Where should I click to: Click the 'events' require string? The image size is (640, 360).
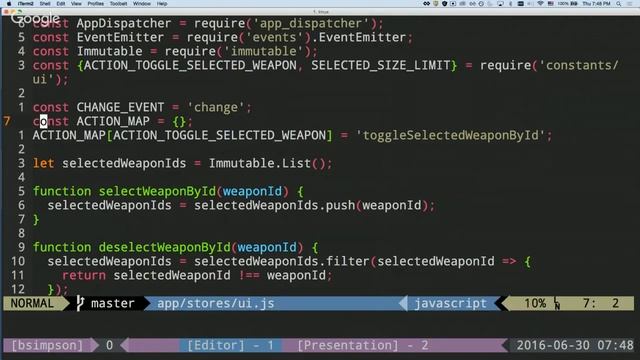275,37
